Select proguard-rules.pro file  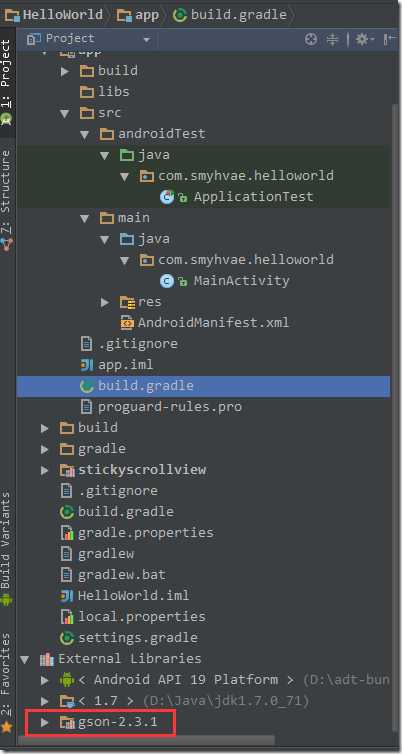(170, 407)
